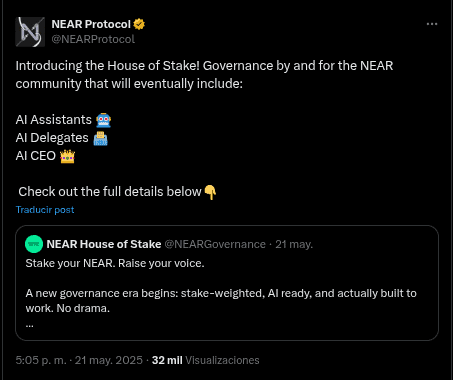Click the robot emoji after AI Assistants

click(x=103, y=120)
